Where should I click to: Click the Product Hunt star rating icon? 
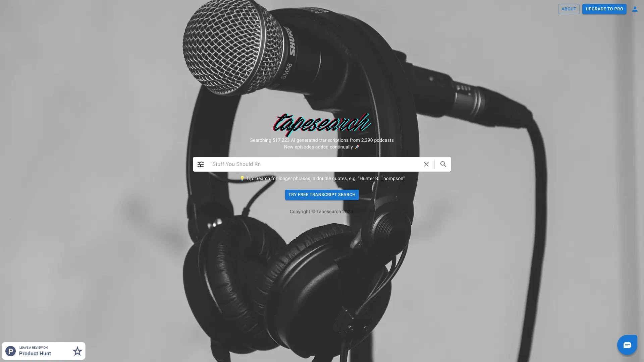coord(77,351)
